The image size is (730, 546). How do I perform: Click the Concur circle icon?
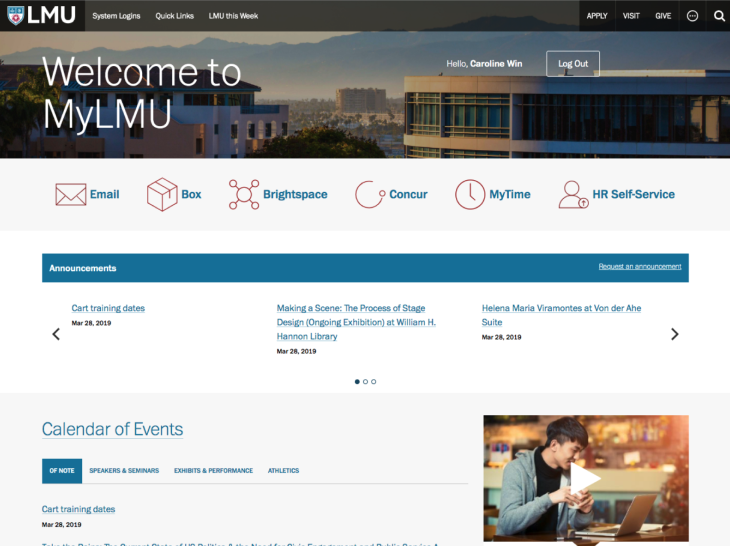point(370,194)
